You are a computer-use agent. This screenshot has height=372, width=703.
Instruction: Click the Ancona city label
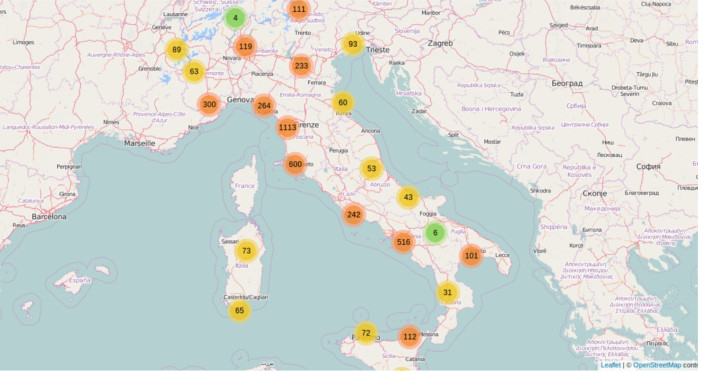[370, 131]
